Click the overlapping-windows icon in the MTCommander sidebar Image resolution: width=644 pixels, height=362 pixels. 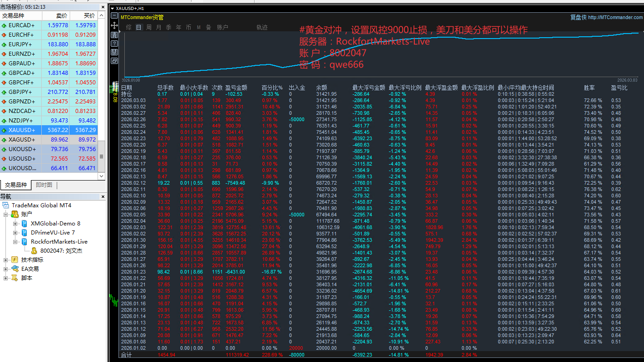coord(114,61)
